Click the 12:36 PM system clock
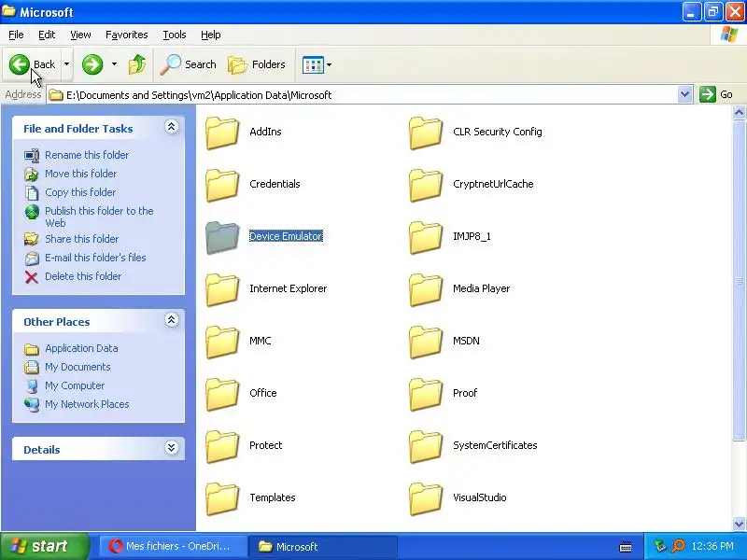The width and height of the screenshot is (747, 560). [712, 546]
